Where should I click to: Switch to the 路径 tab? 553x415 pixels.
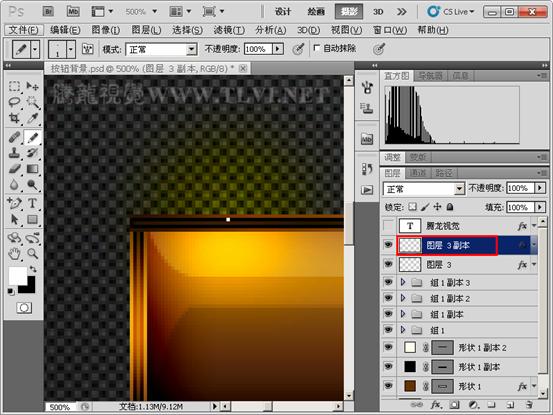click(x=443, y=173)
